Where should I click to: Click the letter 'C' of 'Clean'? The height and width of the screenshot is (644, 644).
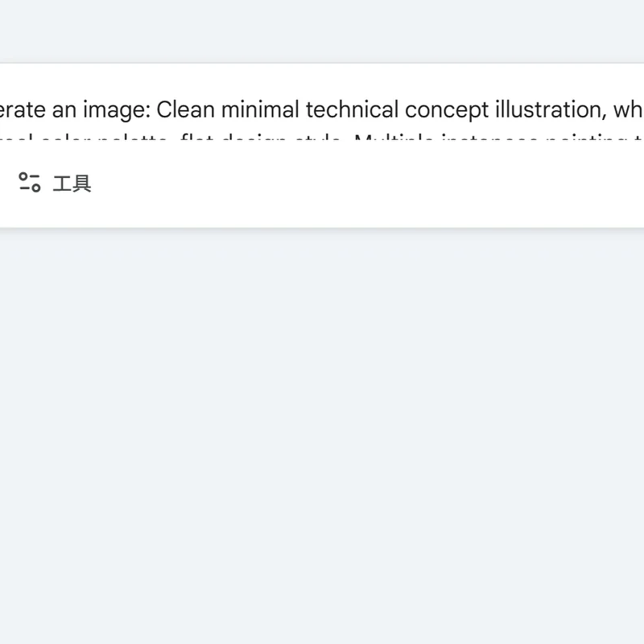pyautogui.click(x=163, y=109)
